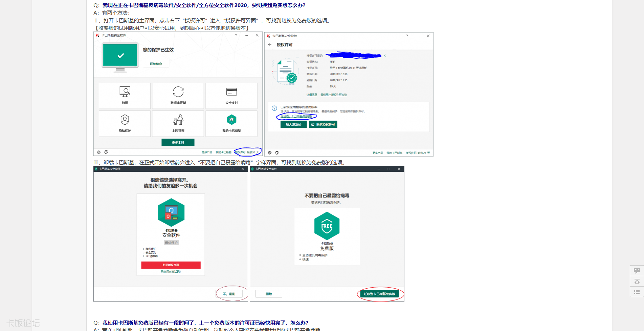Click the 迁移到卡巴斯基免费版 button
Image resolution: width=644 pixels, height=331 pixels.
tap(379, 294)
